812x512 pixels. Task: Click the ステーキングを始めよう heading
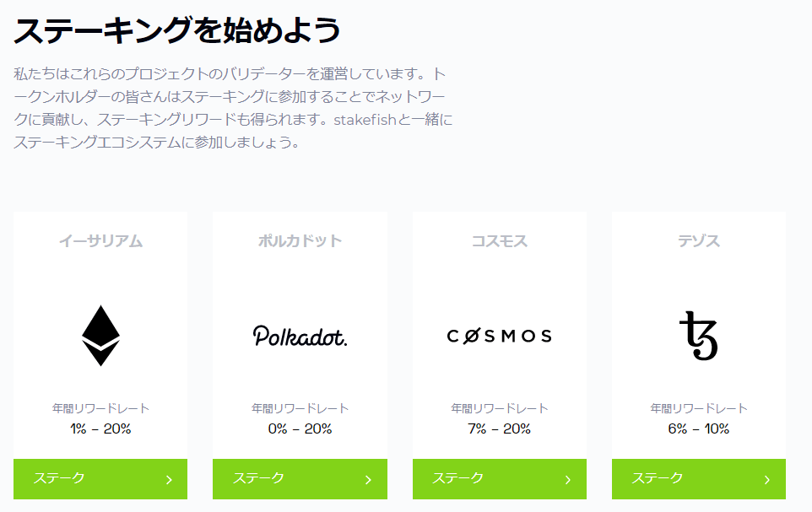(x=176, y=31)
